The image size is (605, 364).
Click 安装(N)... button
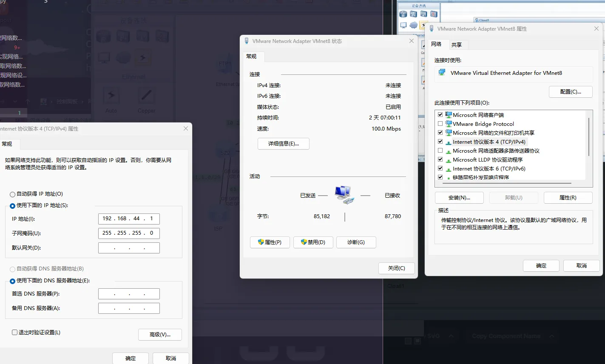tap(459, 198)
